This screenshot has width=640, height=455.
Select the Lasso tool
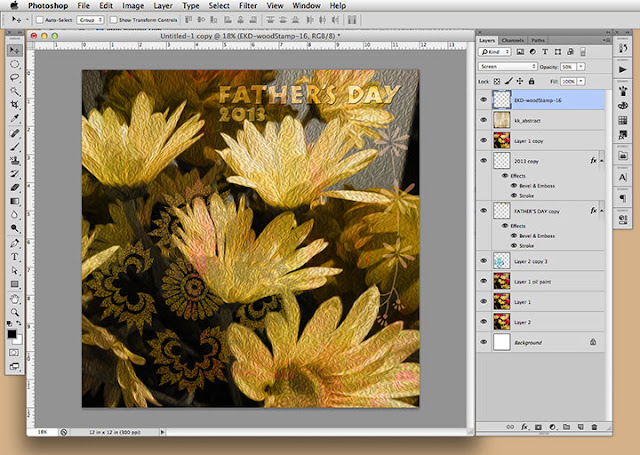[15, 76]
